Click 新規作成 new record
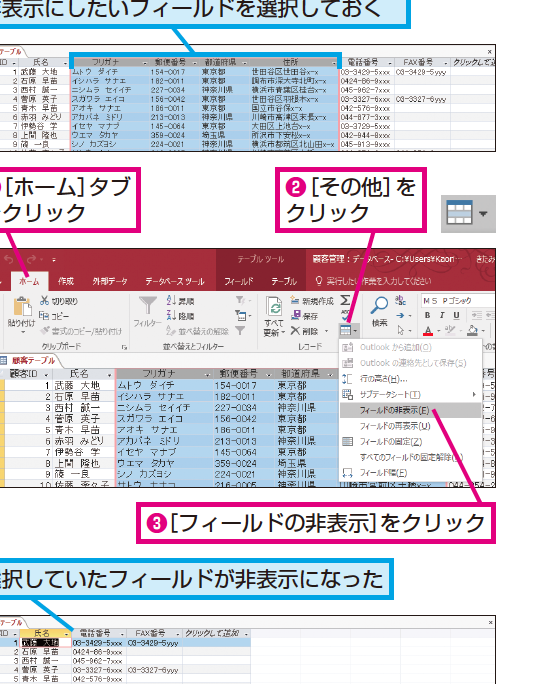This screenshot has width=540, height=684. click(311, 301)
